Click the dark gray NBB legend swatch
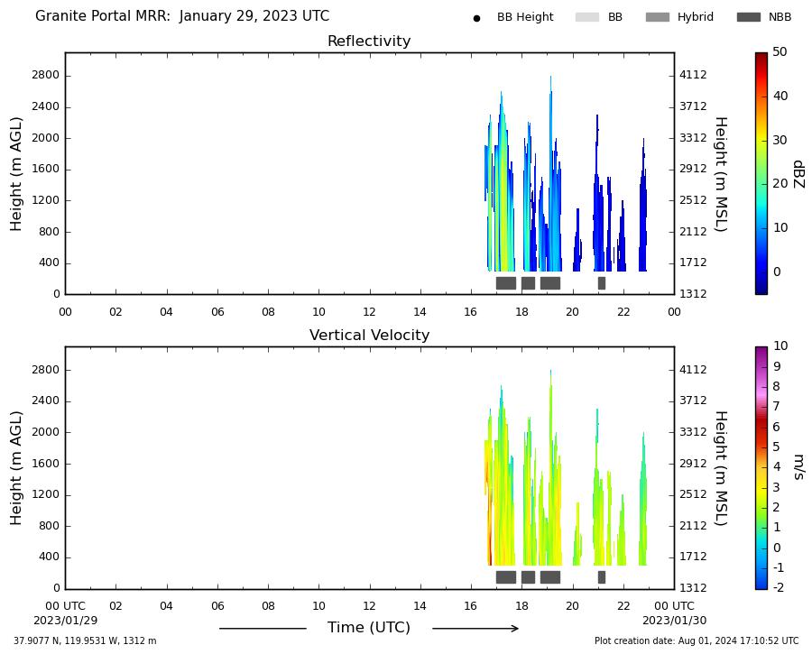The image size is (812, 654). (749, 17)
